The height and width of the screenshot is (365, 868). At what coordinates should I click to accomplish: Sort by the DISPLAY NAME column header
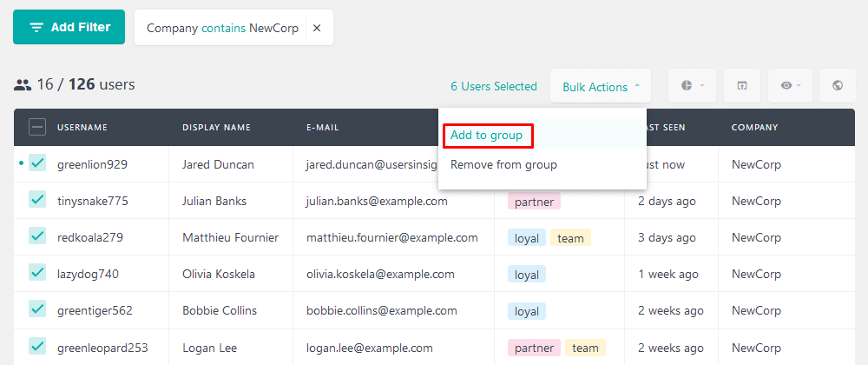click(216, 128)
